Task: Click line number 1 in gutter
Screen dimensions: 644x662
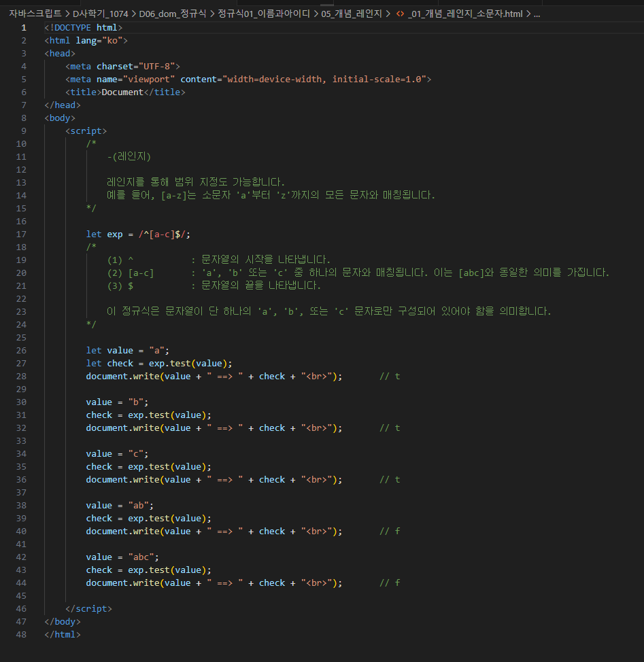Action: click(x=24, y=27)
